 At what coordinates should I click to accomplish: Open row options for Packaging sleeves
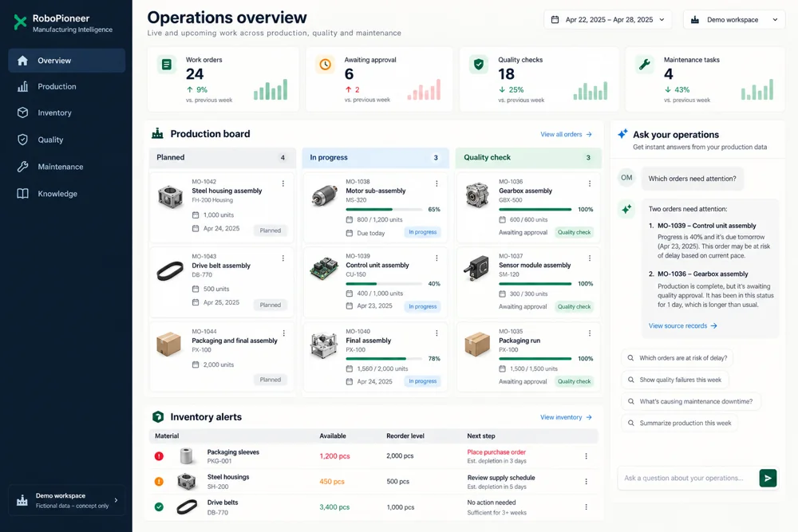click(x=587, y=456)
